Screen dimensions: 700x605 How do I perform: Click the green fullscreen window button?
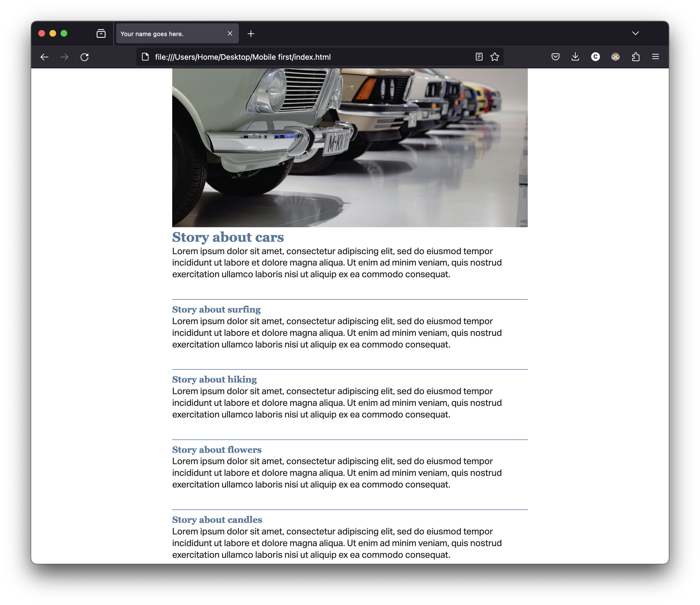64,33
